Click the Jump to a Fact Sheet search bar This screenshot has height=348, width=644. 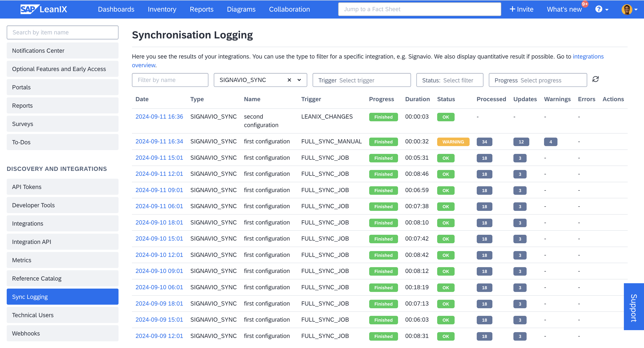point(420,9)
